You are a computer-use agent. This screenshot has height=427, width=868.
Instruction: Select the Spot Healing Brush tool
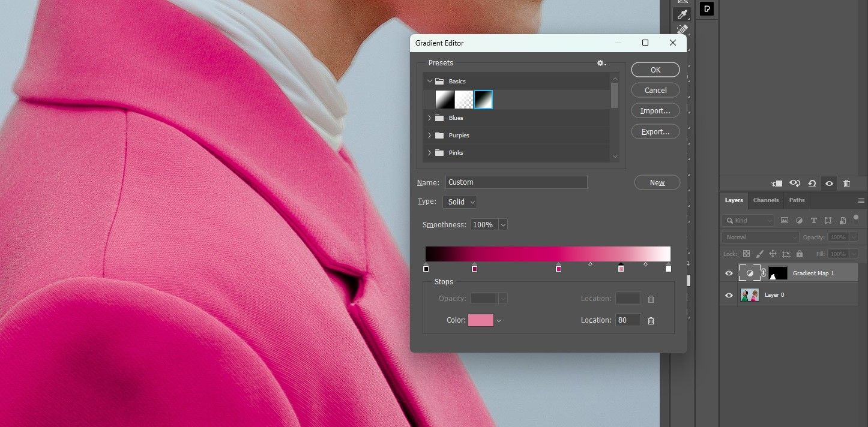point(682,29)
